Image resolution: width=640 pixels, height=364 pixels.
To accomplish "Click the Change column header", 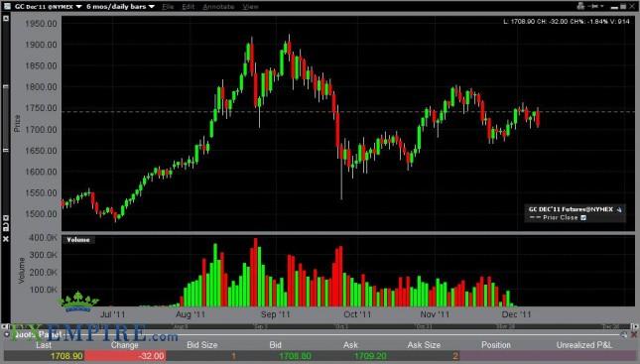I will (124, 345).
